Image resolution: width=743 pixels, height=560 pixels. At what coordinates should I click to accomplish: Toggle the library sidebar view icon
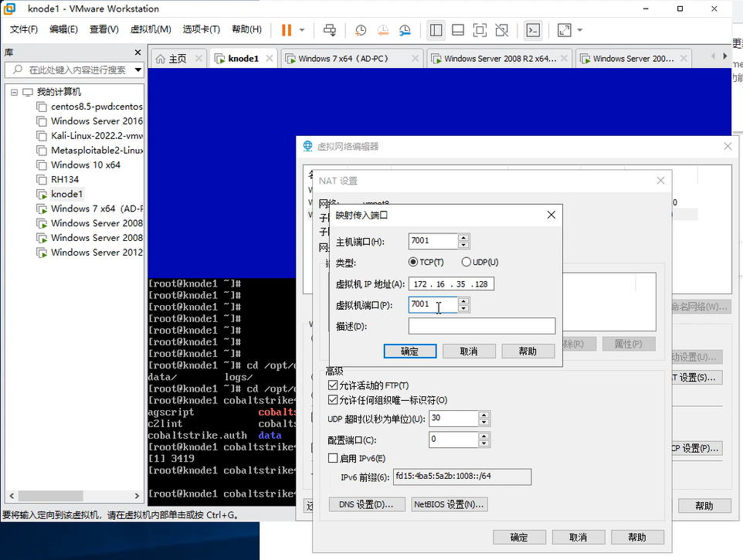pyautogui.click(x=436, y=30)
